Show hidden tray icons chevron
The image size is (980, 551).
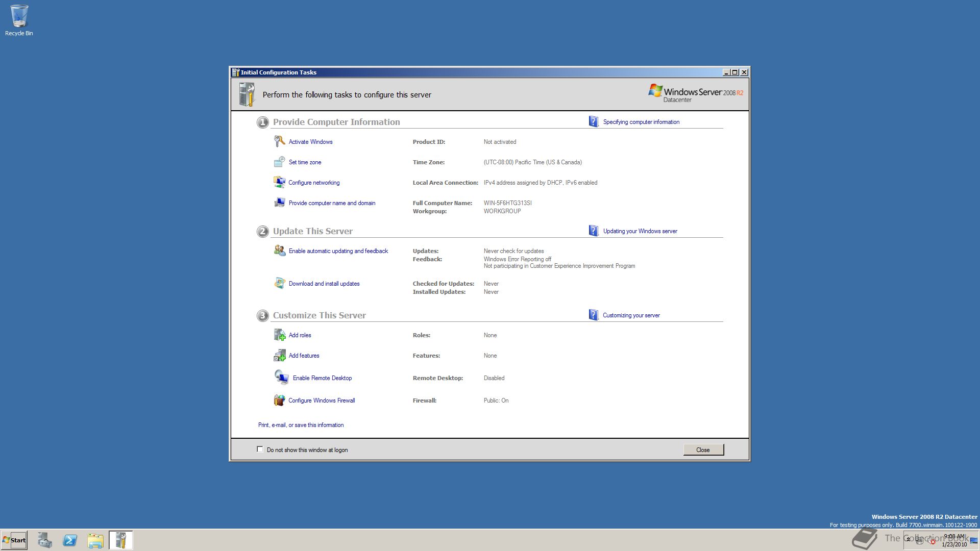[908, 540]
